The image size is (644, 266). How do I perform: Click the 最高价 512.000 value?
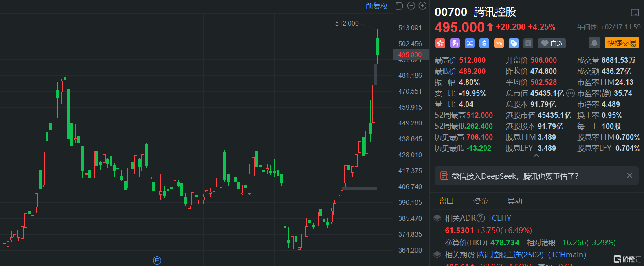(472, 60)
